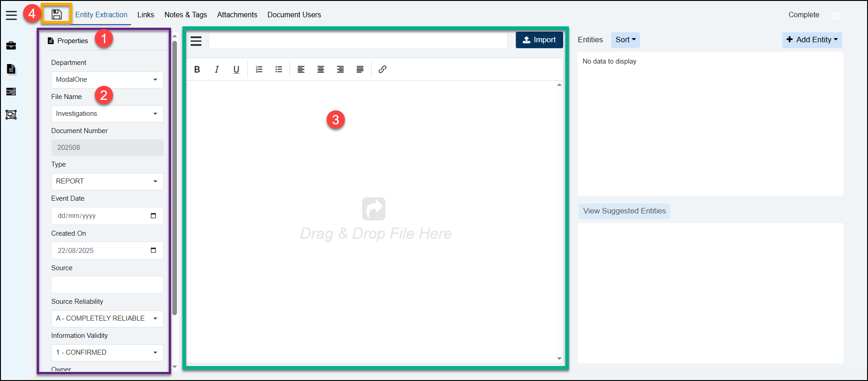This screenshot has width=868, height=381.
Task: Click the Import button
Action: pos(539,40)
